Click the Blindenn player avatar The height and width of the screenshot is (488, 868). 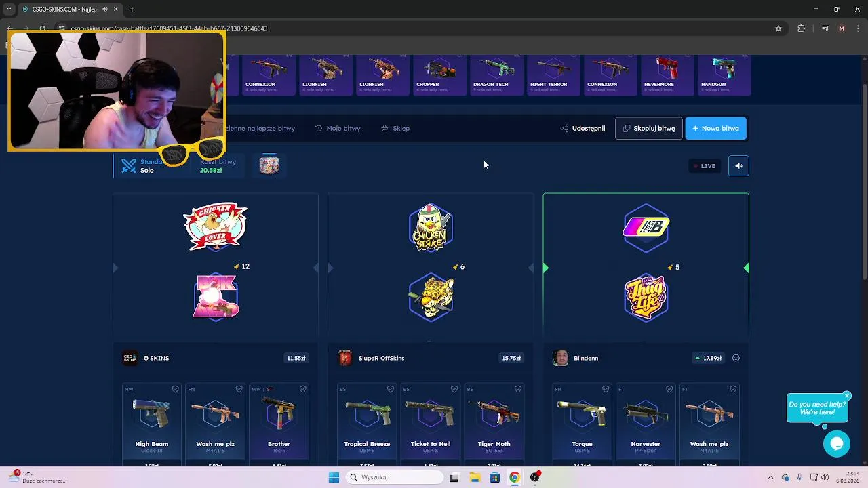[x=560, y=358]
